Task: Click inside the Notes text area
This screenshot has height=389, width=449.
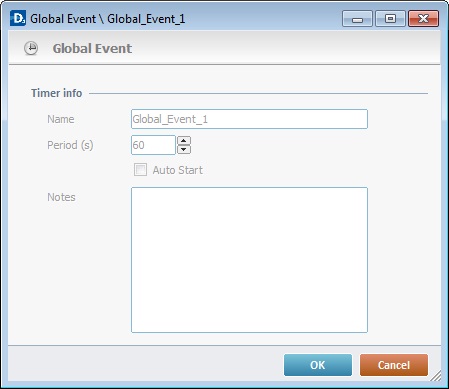Action: 249,260
